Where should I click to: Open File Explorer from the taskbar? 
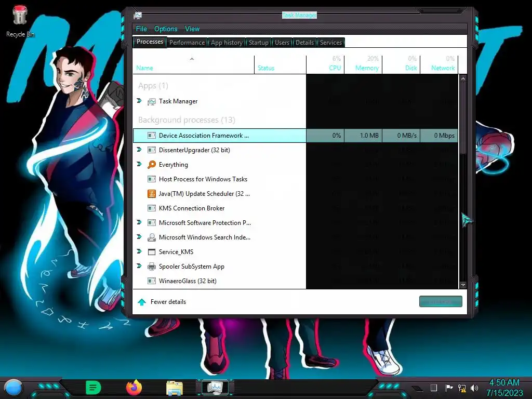pyautogui.click(x=175, y=388)
